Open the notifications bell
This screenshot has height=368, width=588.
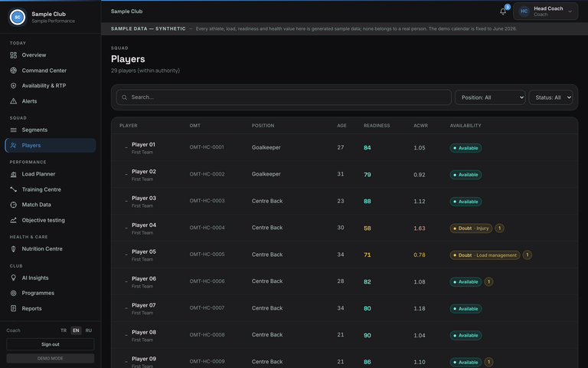click(503, 11)
